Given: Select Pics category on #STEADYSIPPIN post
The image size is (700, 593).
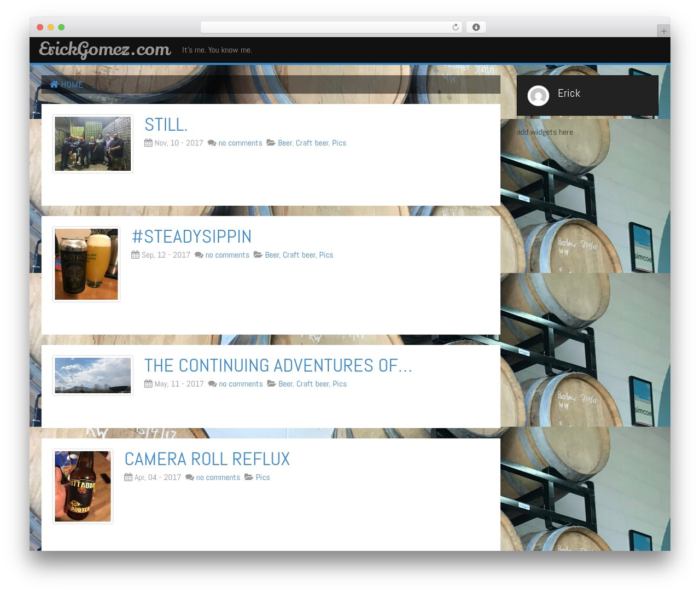Looking at the screenshot, I should tap(326, 255).
